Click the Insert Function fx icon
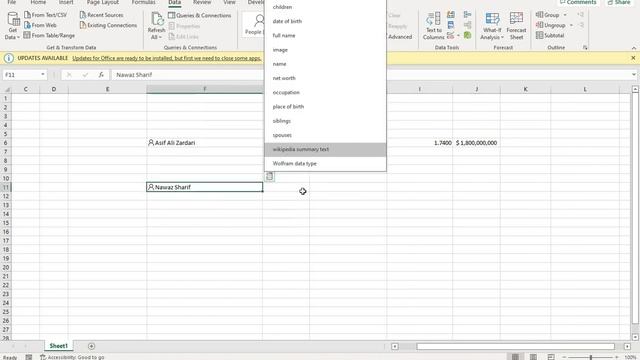 click(x=101, y=75)
